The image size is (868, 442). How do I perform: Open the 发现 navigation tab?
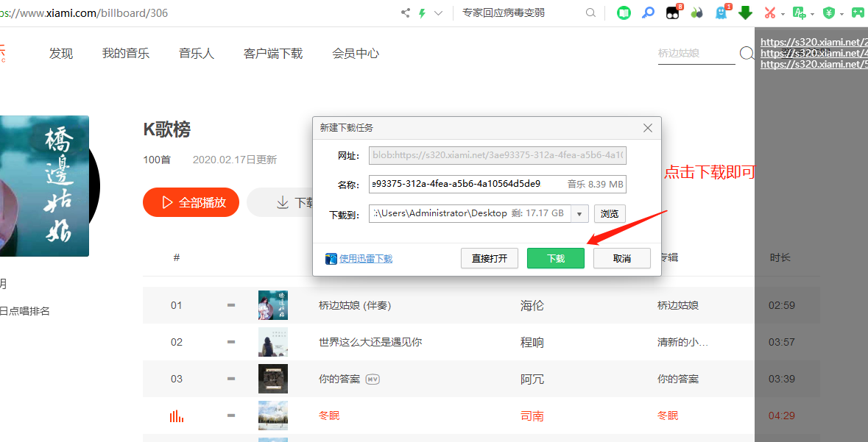(x=61, y=54)
